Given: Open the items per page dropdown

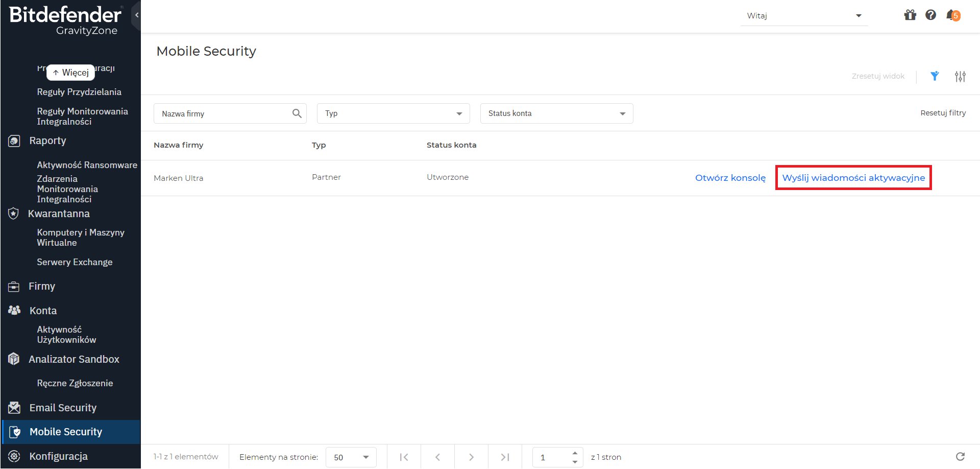Looking at the screenshot, I should (351, 457).
